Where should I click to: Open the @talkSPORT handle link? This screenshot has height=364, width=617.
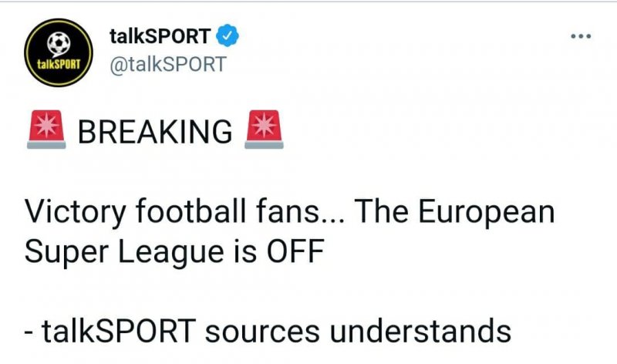point(169,65)
